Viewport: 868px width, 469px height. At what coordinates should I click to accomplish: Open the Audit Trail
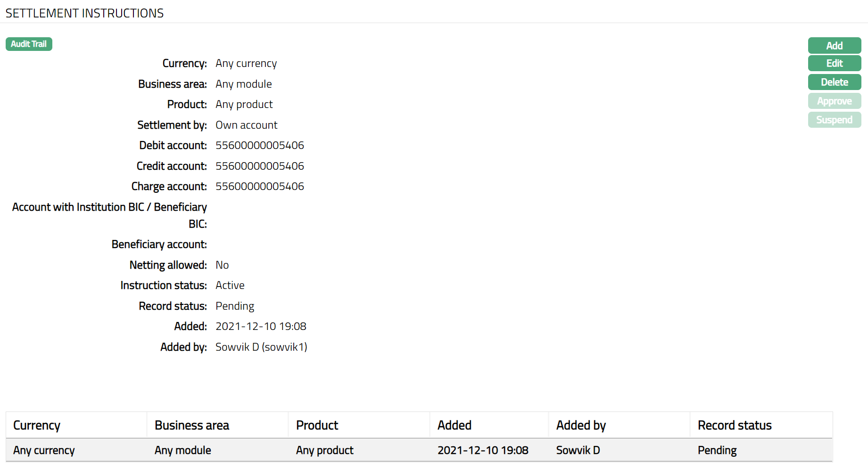point(29,44)
